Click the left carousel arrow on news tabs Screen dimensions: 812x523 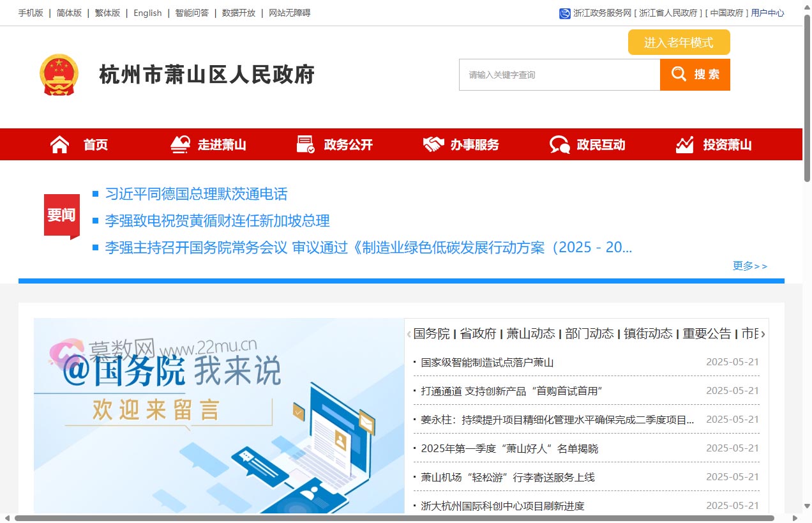coord(408,333)
